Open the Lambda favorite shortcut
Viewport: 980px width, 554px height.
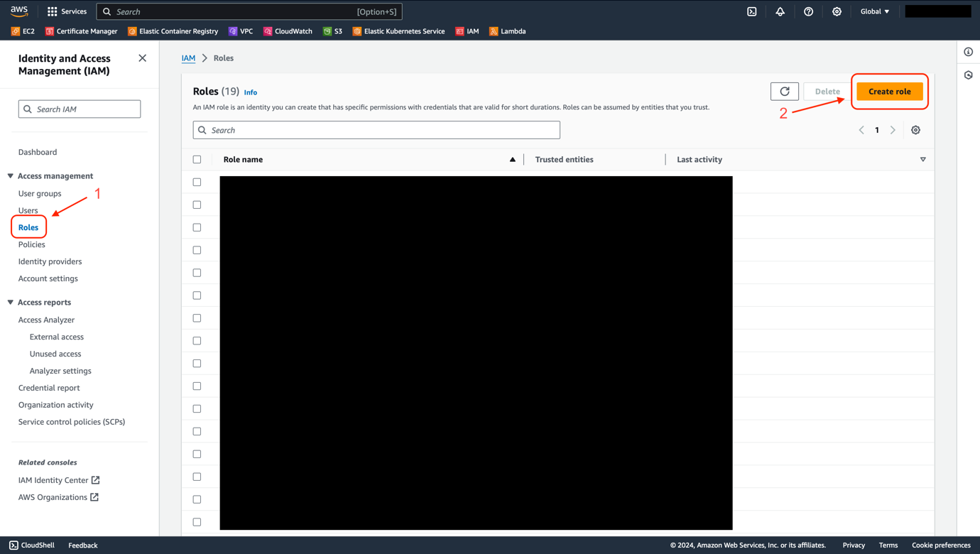coord(508,31)
